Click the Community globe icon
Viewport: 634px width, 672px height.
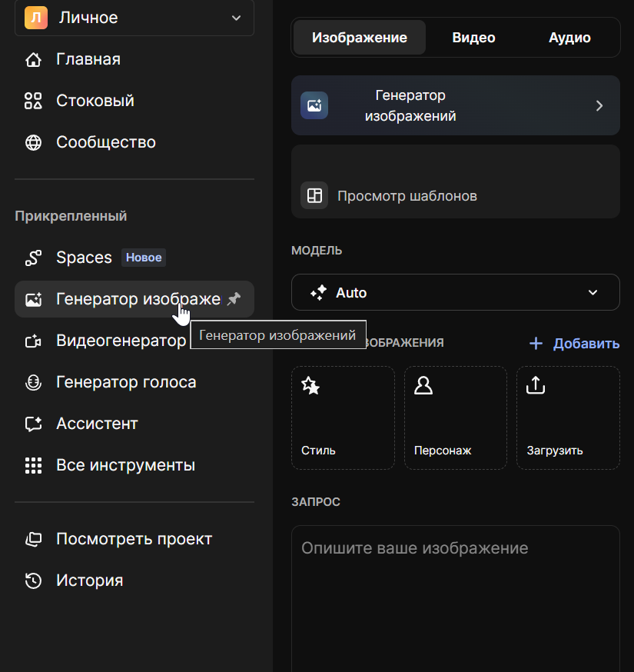click(33, 142)
